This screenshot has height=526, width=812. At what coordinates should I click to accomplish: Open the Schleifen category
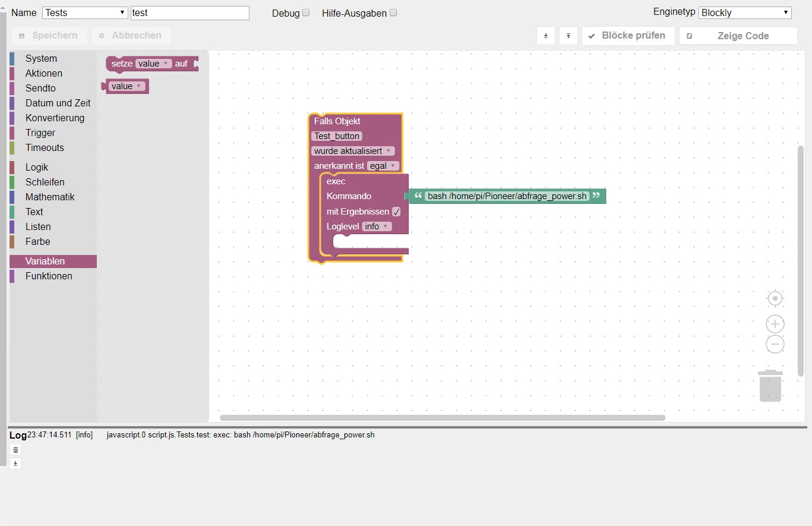(x=53, y=182)
